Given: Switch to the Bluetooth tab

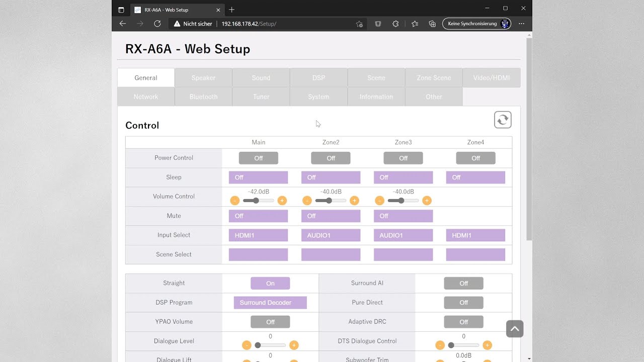Looking at the screenshot, I should [203, 97].
